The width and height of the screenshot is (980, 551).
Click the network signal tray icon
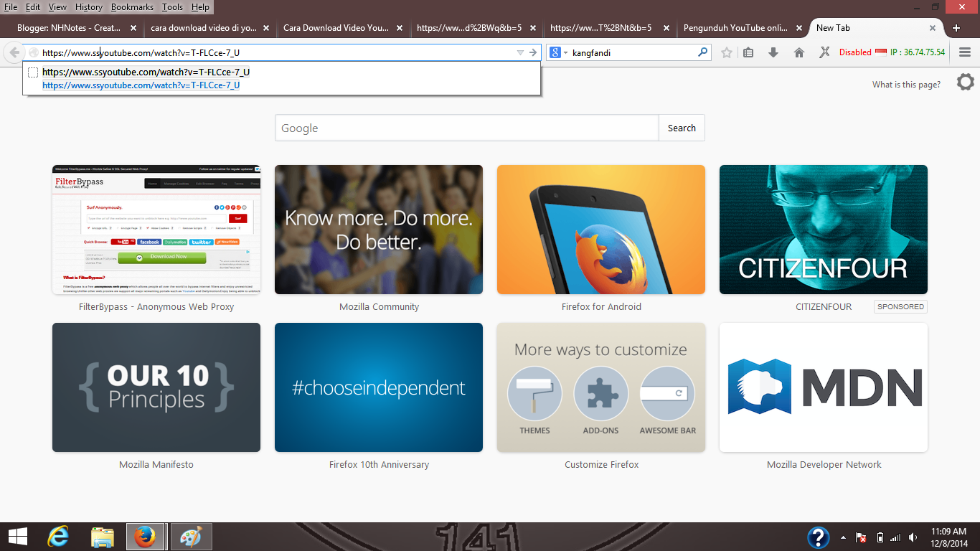click(895, 537)
